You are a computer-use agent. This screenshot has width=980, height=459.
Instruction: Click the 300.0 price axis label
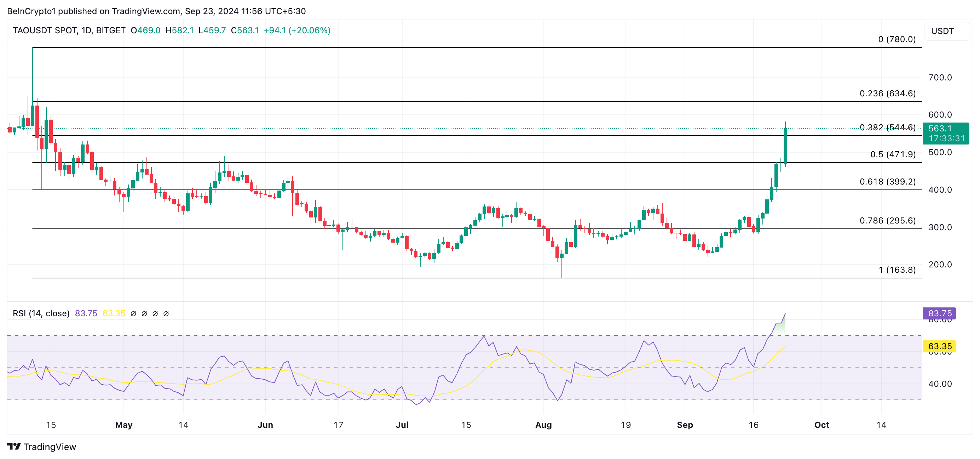pos(940,227)
